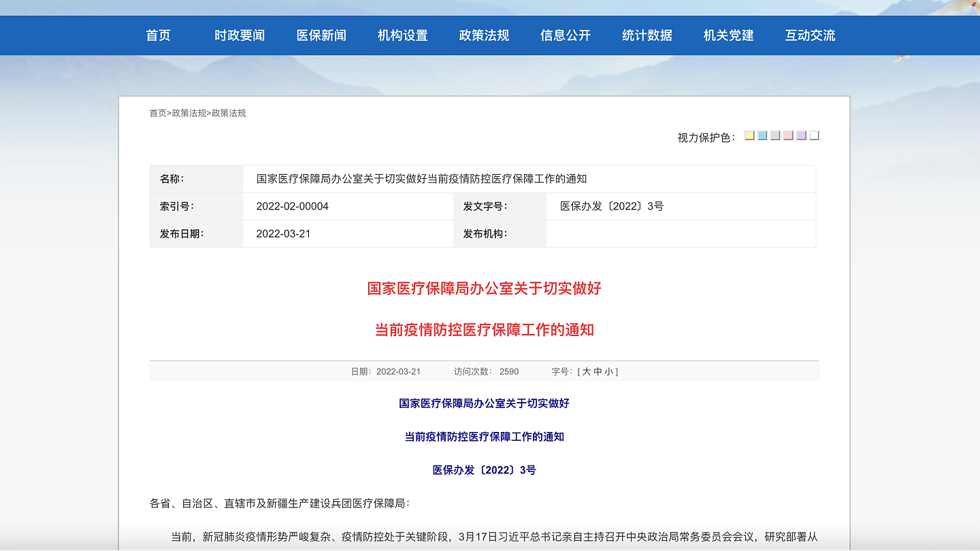This screenshot has width=980, height=551.
Task: Apply the pink eye-protection color
Action: 788,135
